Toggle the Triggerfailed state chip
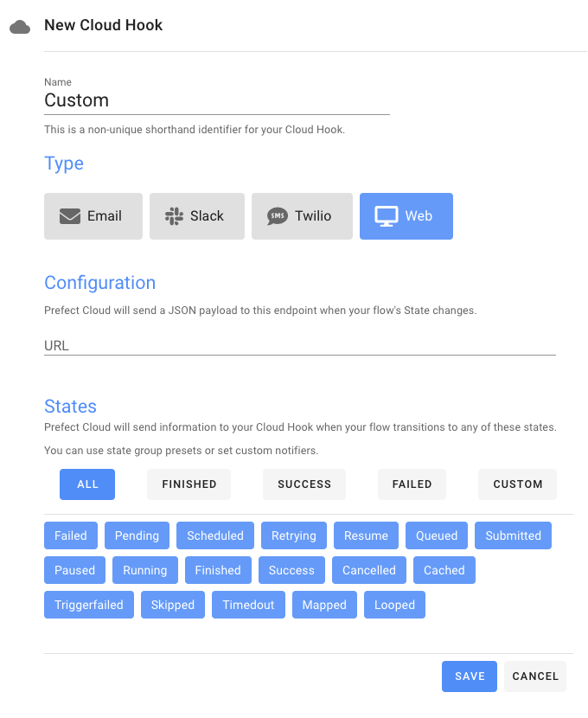This screenshot has height=718, width=588. (89, 605)
